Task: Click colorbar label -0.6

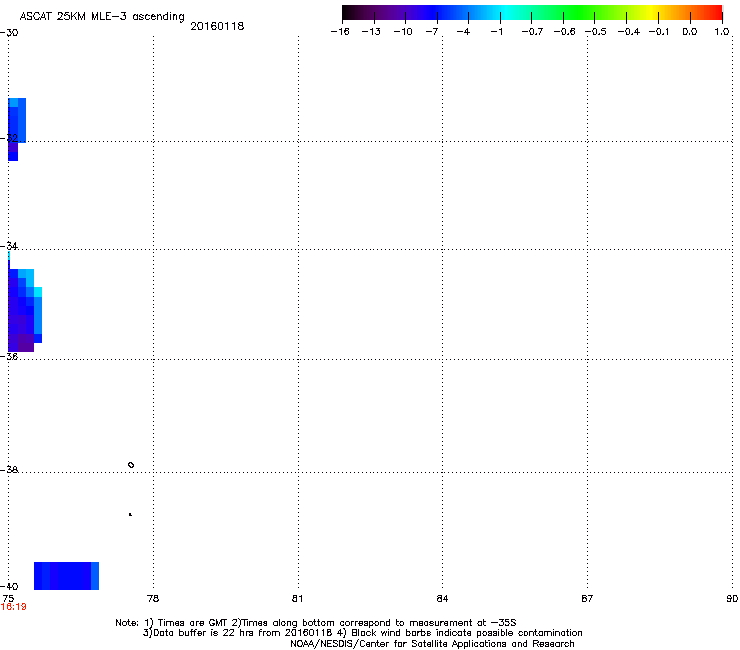Action: (x=564, y=32)
